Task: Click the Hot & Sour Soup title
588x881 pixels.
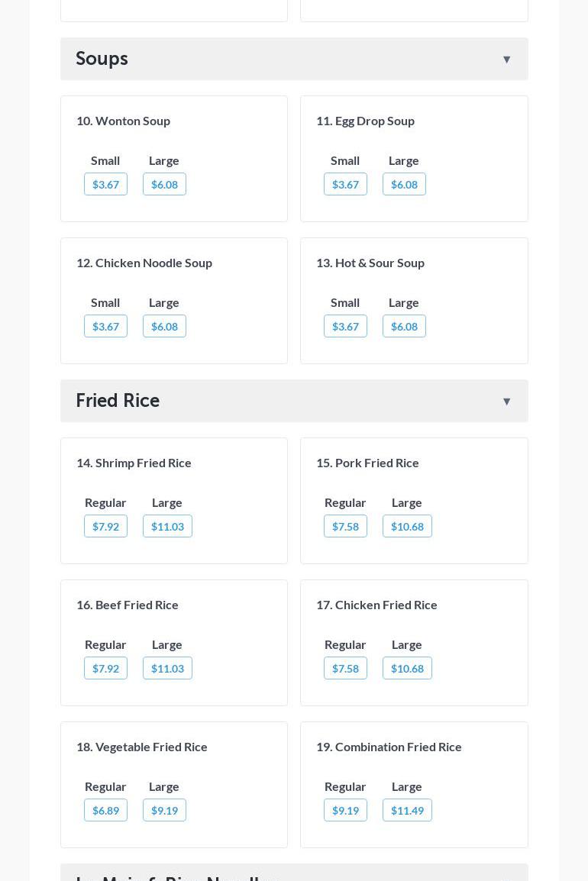Action: coord(370,263)
